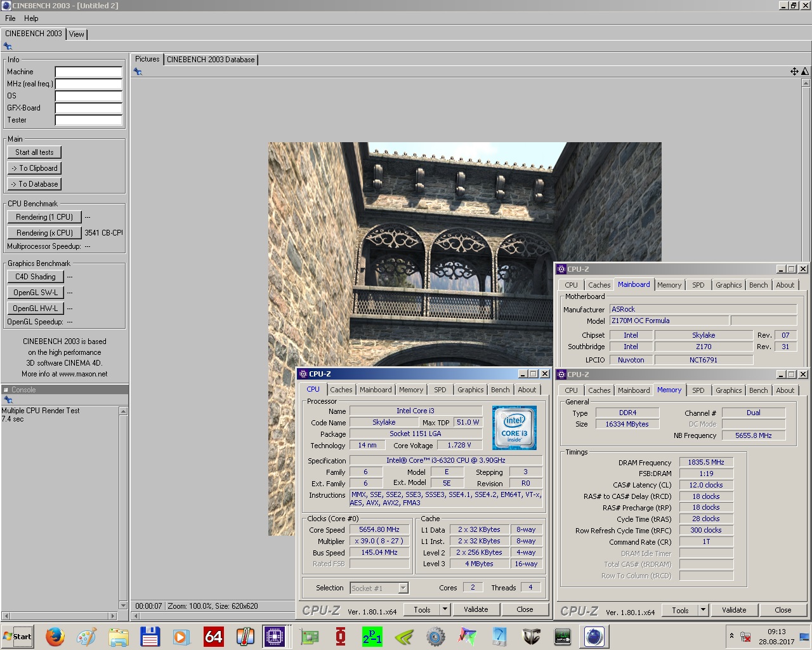Click the triangle icon at top-right of Pictures panel

click(805, 71)
